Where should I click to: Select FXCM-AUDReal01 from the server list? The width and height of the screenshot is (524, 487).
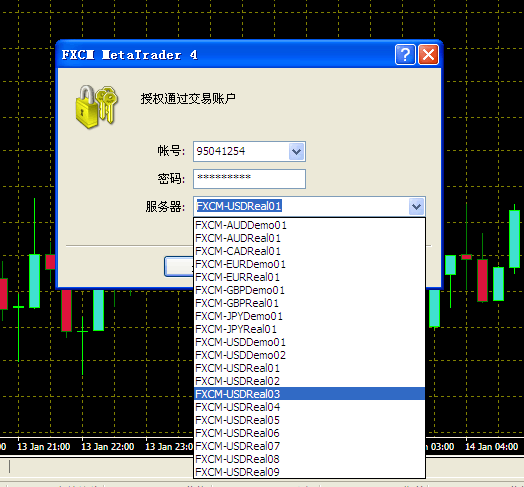point(309,238)
